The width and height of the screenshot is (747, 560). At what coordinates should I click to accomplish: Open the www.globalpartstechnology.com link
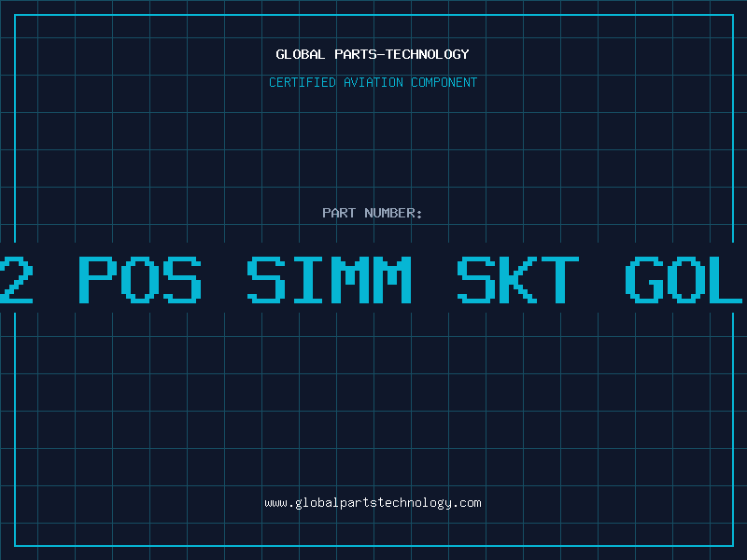373,503
